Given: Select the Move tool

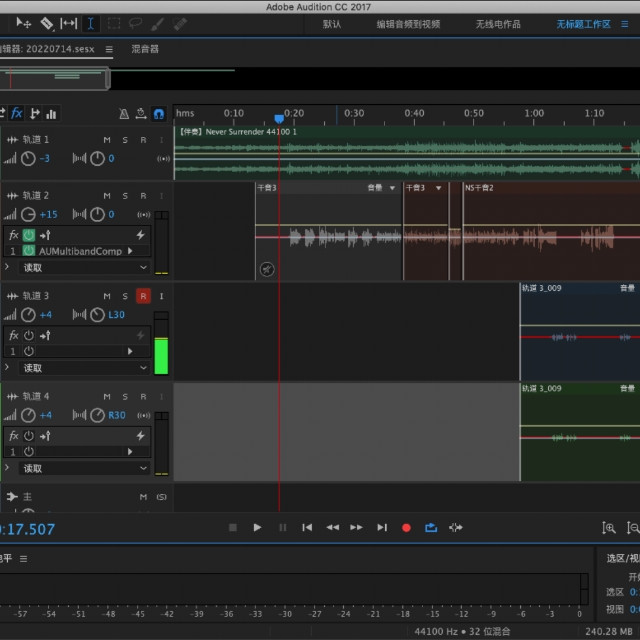Looking at the screenshot, I should pyautogui.click(x=23, y=23).
